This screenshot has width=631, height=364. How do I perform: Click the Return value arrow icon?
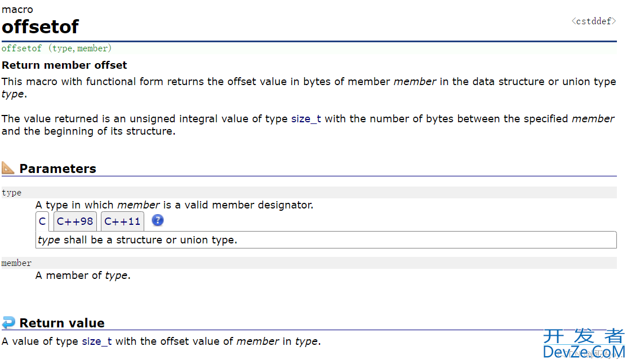coord(8,322)
